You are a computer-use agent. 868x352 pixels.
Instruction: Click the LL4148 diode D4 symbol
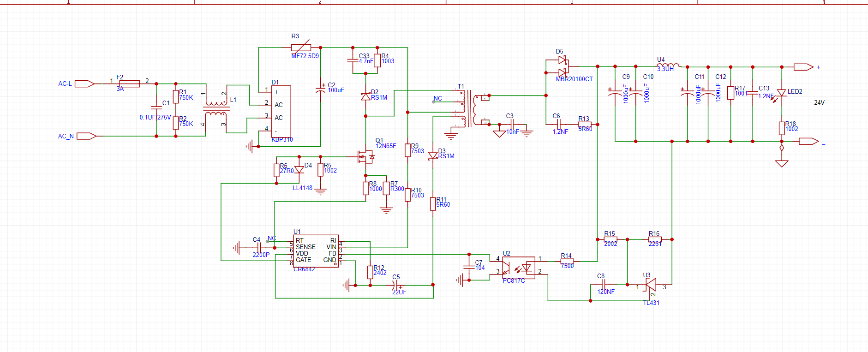click(x=299, y=170)
